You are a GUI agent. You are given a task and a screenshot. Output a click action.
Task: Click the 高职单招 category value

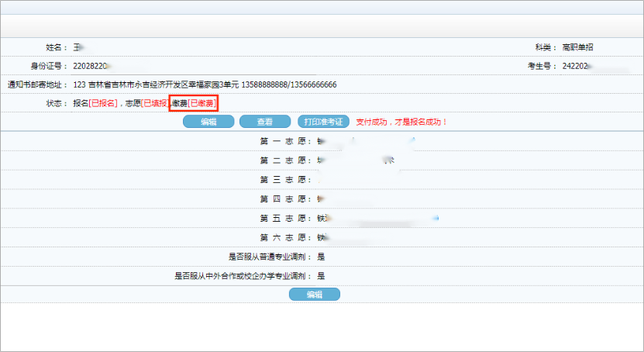point(577,47)
